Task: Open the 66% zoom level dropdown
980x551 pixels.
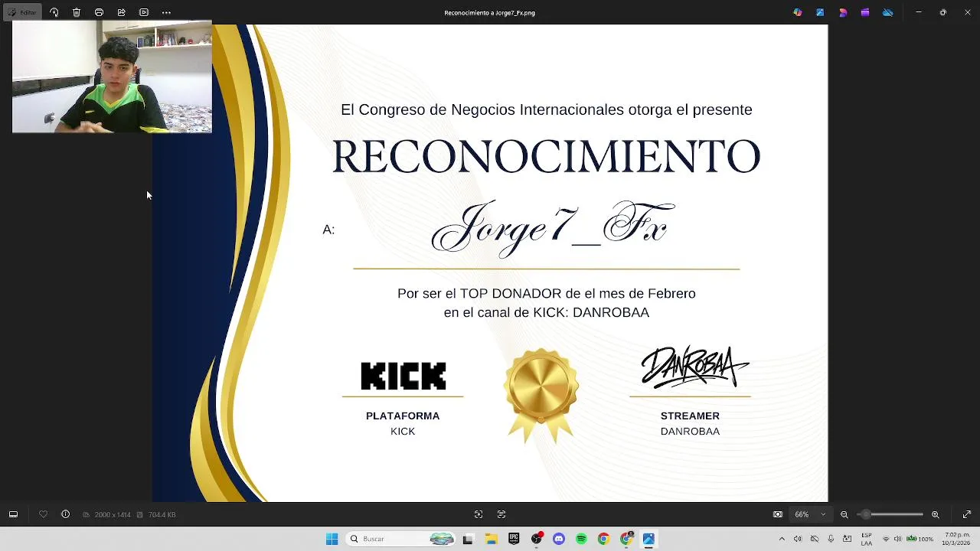Action: (810, 514)
